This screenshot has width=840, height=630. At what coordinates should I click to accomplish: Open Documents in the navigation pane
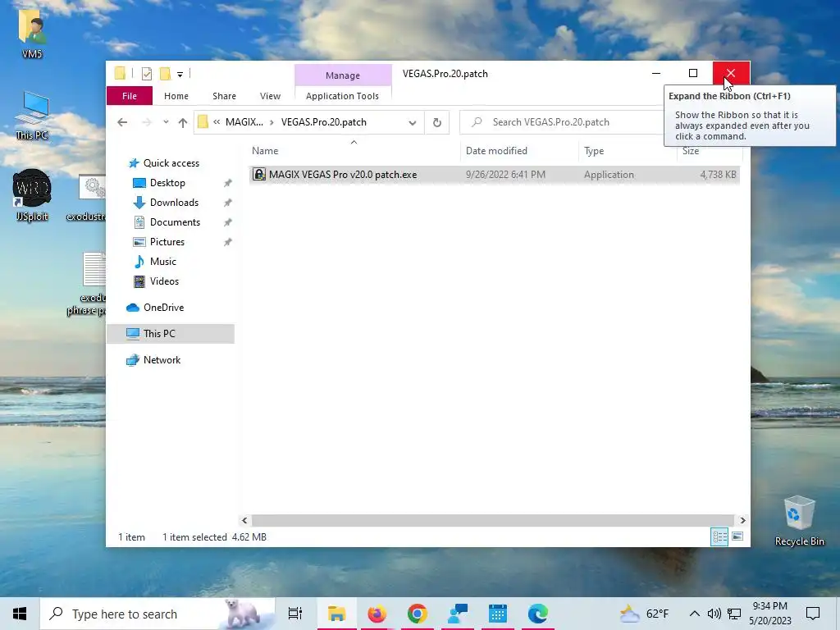click(x=175, y=222)
